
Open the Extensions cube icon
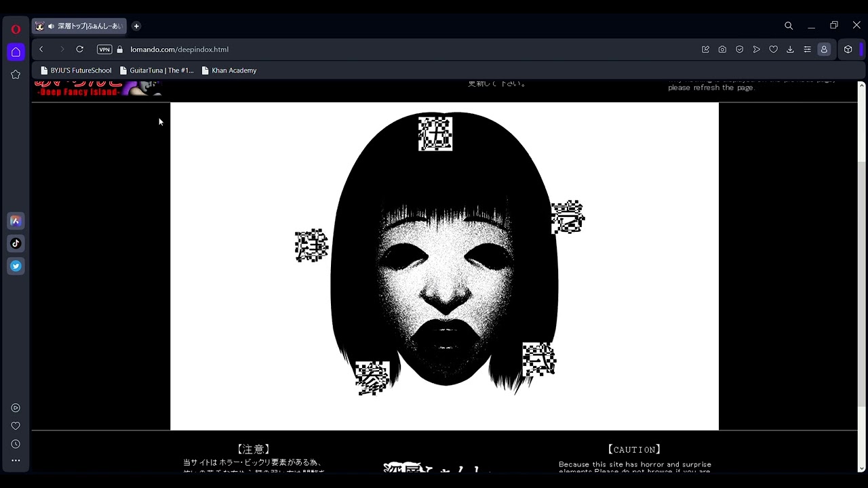tap(848, 49)
